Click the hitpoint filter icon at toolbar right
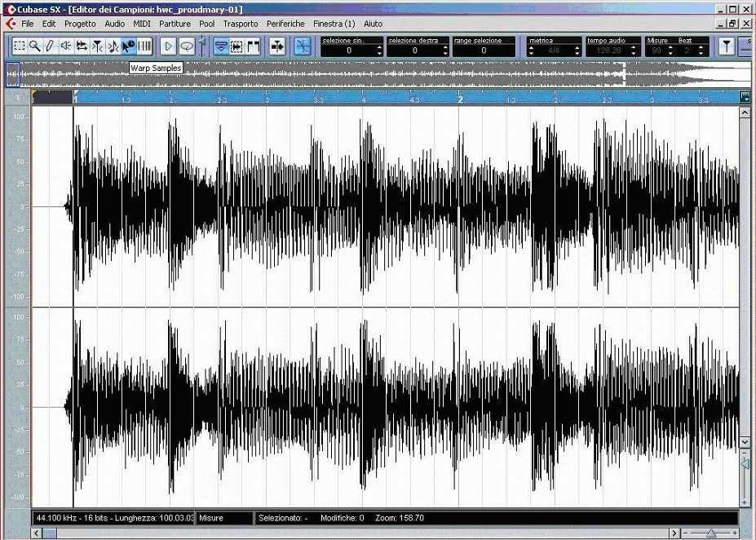This screenshot has width=756, height=540. coord(725,46)
